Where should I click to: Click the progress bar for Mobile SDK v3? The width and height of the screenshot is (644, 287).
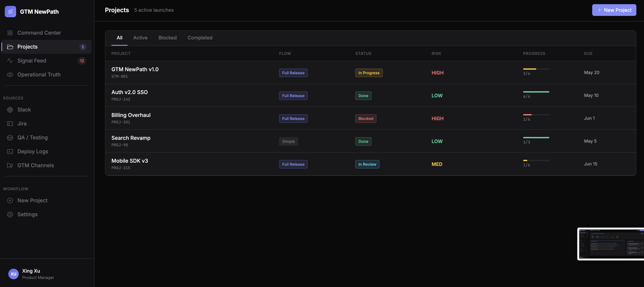tap(536, 160)
